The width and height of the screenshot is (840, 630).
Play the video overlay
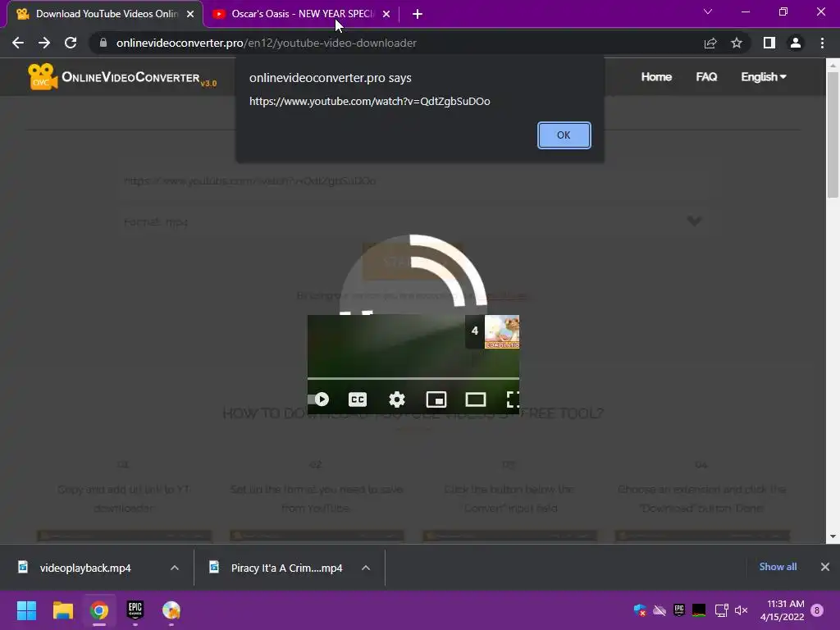pyautogui.click(x=322, y=399)
